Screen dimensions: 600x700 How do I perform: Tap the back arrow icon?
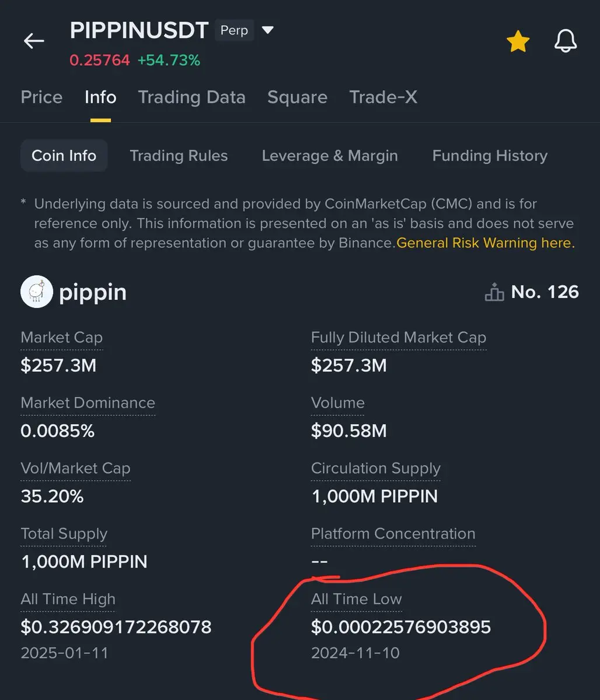(x=34, y=41)
